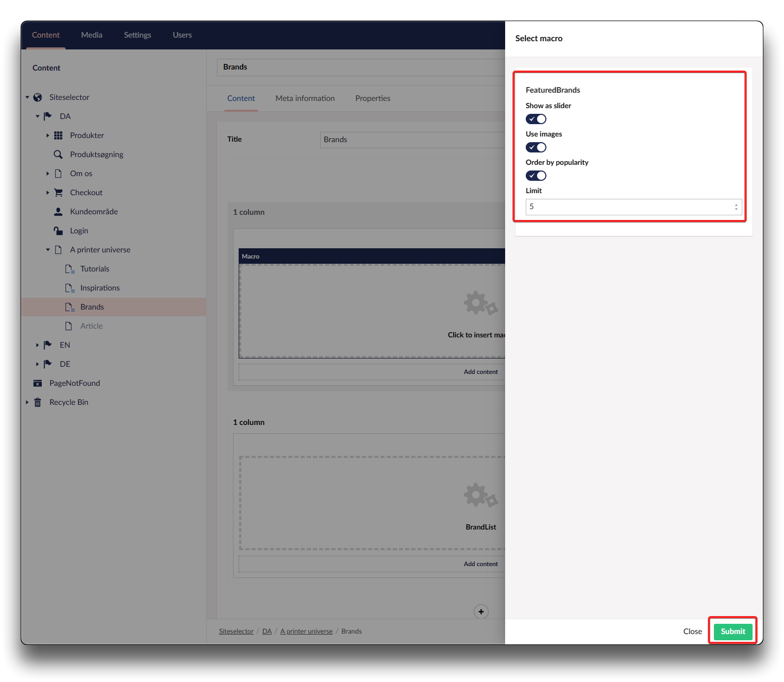Turn off Order by popularity
Image resolution: width=784 pixels, height=682 pixels.
point(536,176)
